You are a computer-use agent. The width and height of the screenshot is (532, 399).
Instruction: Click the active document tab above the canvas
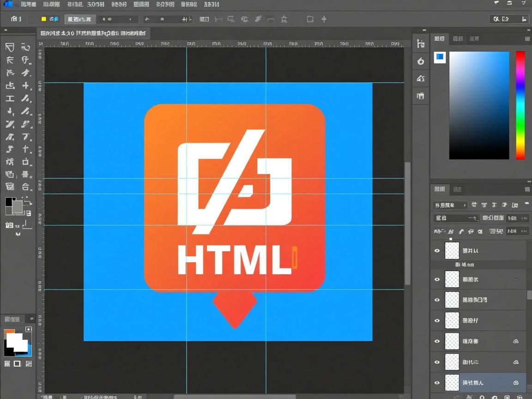tap(92, 33)
